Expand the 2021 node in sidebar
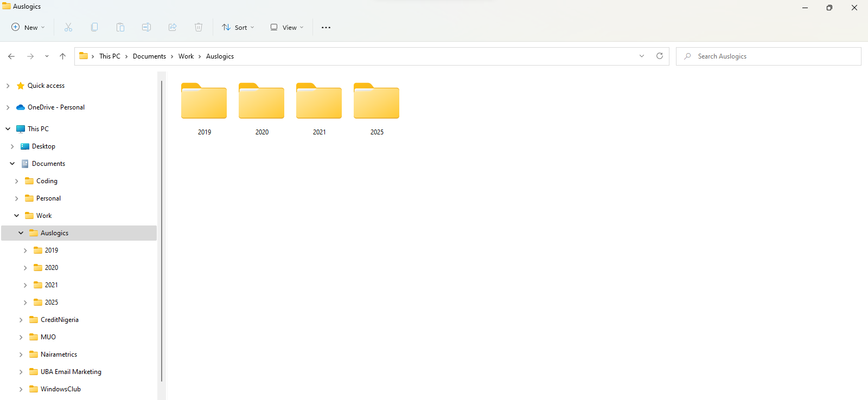The width and height of the screenshot is (868, 400). 25,285
